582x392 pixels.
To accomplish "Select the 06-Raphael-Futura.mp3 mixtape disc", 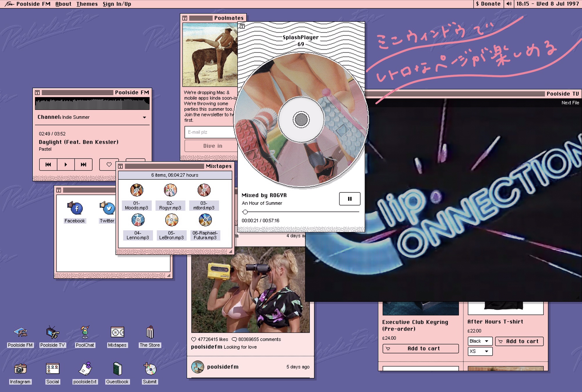I will pos(205,220).
